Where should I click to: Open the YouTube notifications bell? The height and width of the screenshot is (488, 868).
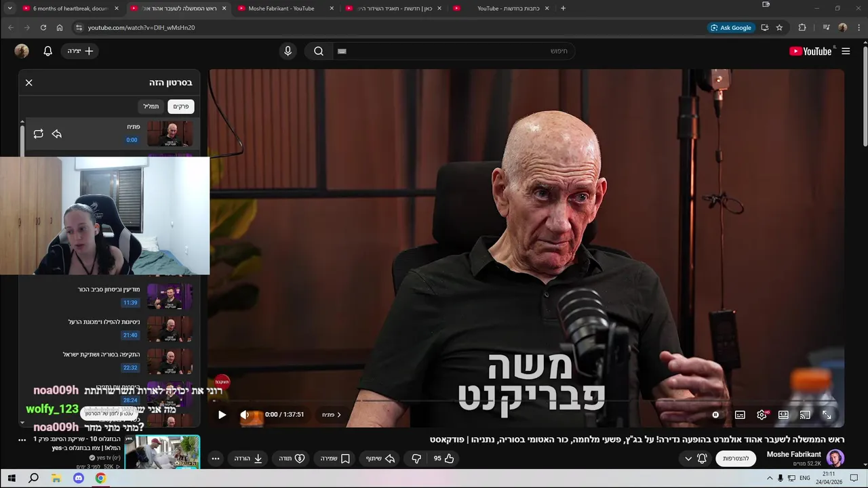47,51
